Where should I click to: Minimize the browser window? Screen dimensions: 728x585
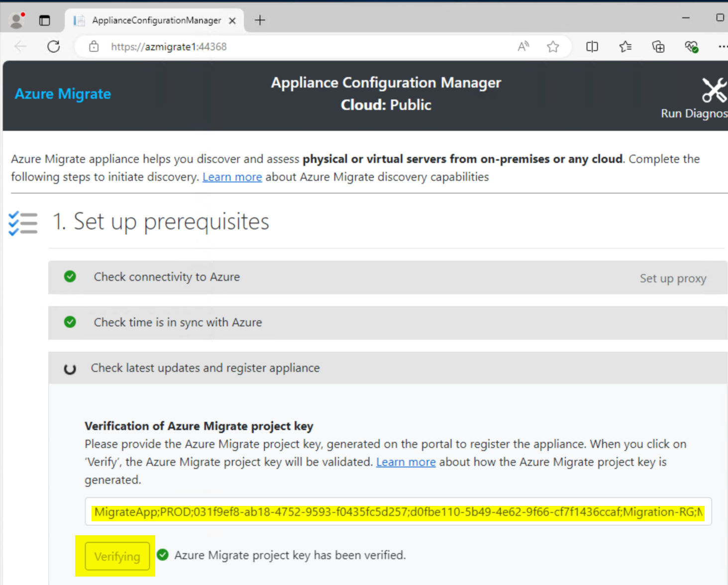(686, 17)
